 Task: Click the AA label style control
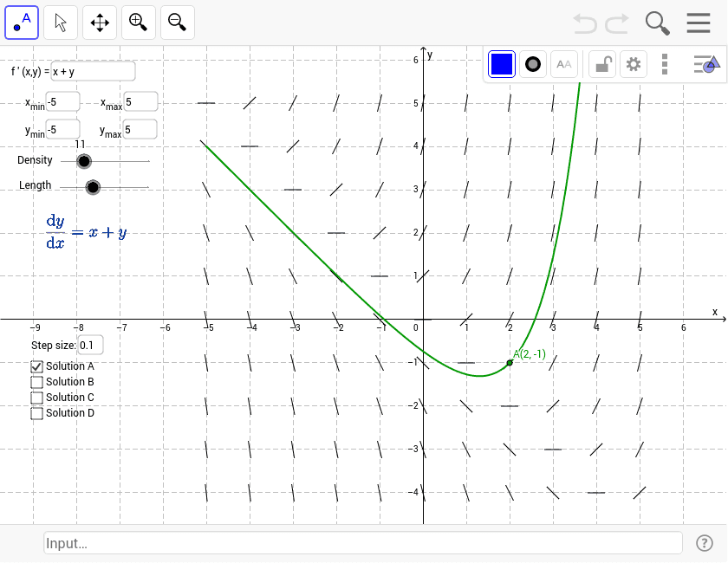(x=563, y=64)
